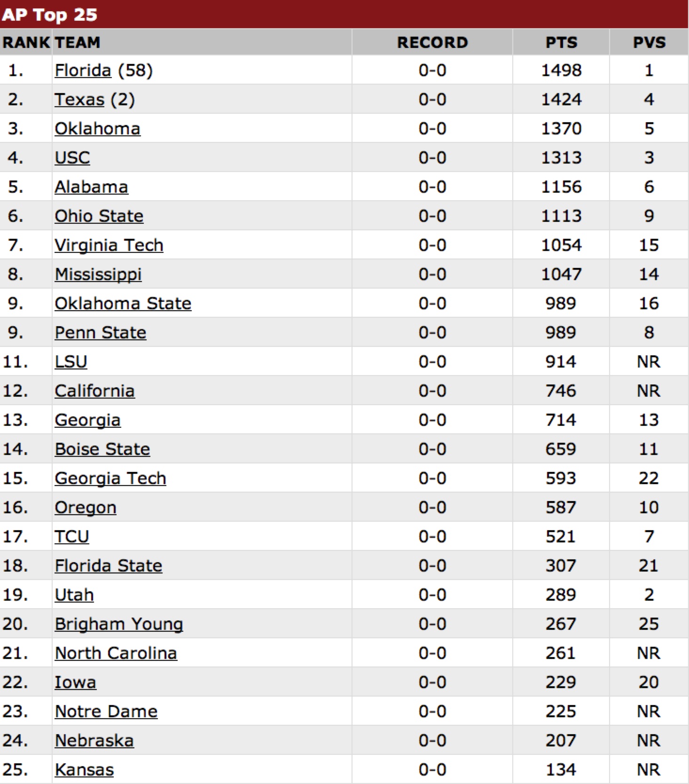This screenshot has height=784, width=689.
Task: Click the Oklahoma State link
Action: click(123, 303)
